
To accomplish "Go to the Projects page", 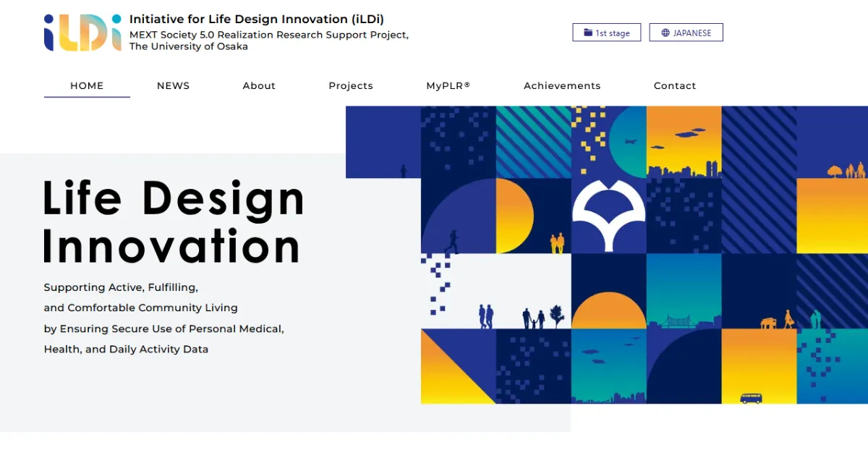I will coord(351,85).
